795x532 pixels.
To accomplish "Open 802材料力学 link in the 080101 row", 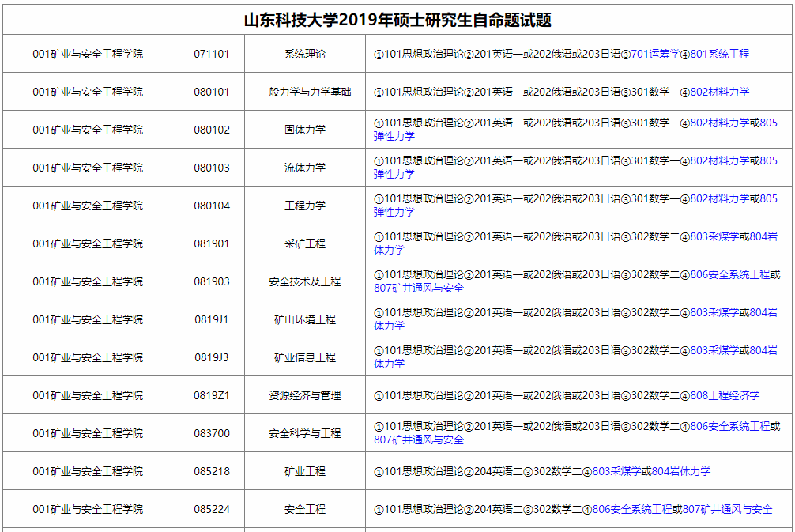I will 719,92.
